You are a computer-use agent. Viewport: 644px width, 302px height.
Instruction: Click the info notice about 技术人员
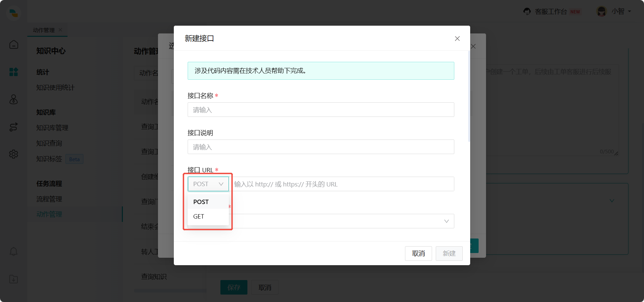(x=321, y=71)
